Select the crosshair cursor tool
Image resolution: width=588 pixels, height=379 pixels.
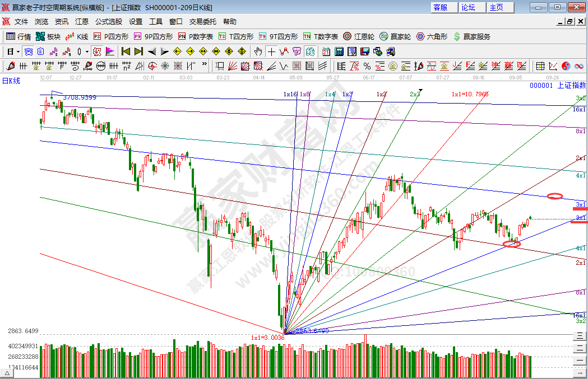(x=271, y=52)
